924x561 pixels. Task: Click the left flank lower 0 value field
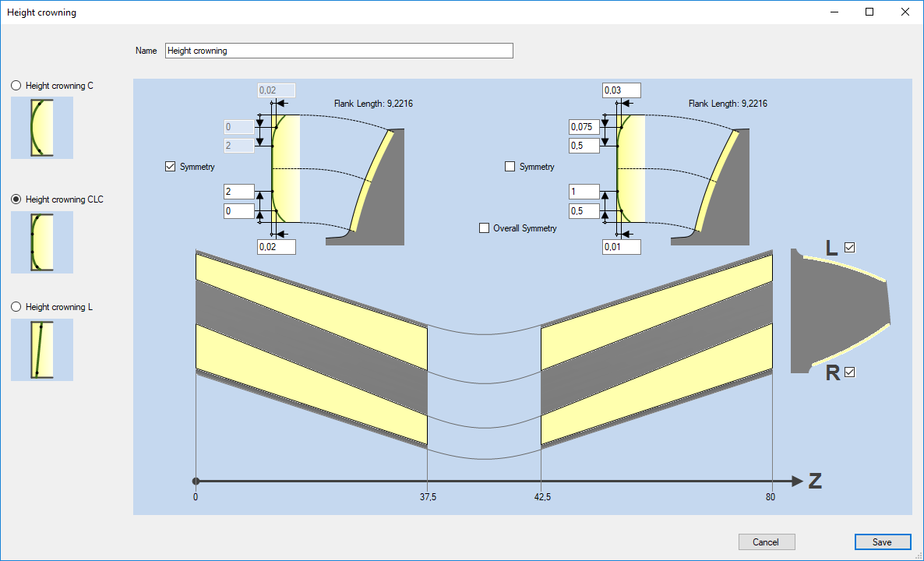tap(239, 211)
